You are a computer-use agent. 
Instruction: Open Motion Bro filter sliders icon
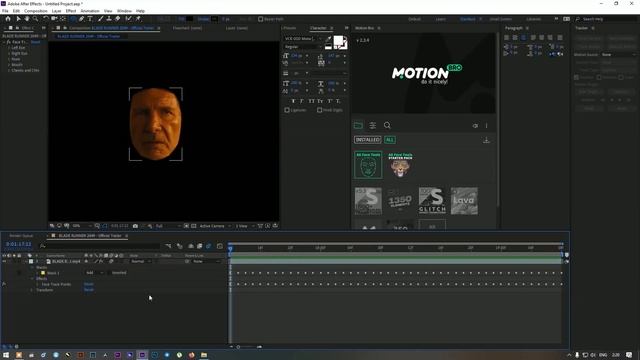tap(373, 125)
